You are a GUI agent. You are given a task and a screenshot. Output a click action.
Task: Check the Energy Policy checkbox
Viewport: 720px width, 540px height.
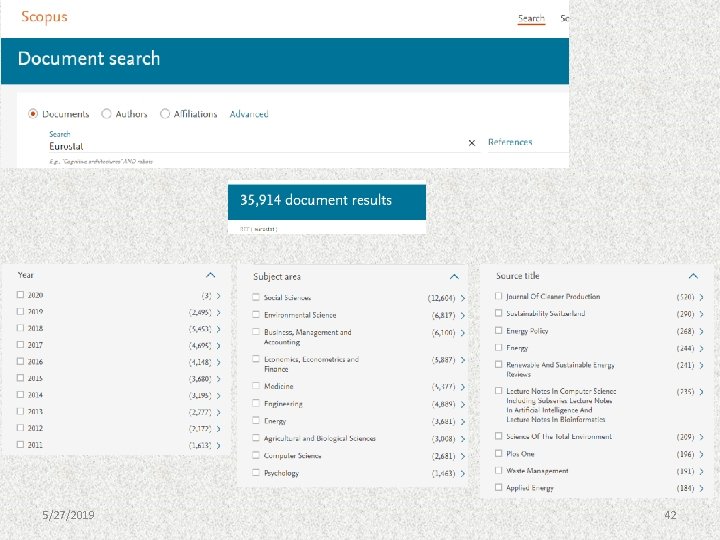pos(498,330)
